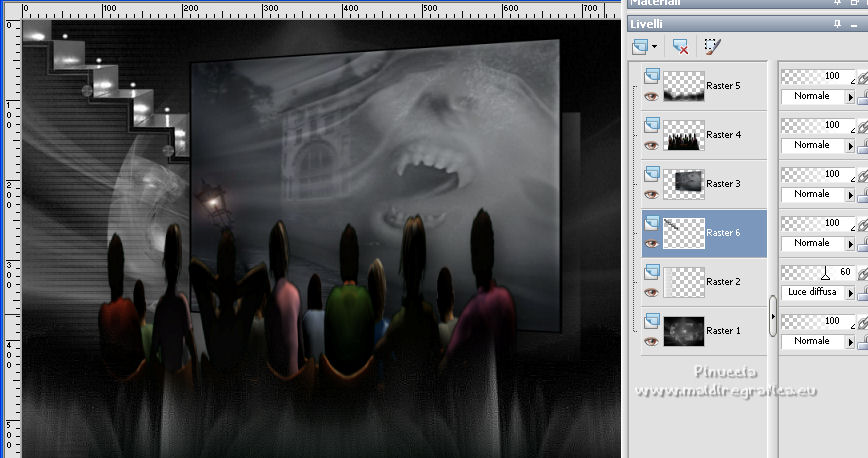Click the Raster 6 layer type icon
Image resolution: width=868 pixels, height=458 pixels.
pyautogui.click(x=652, y=223)
